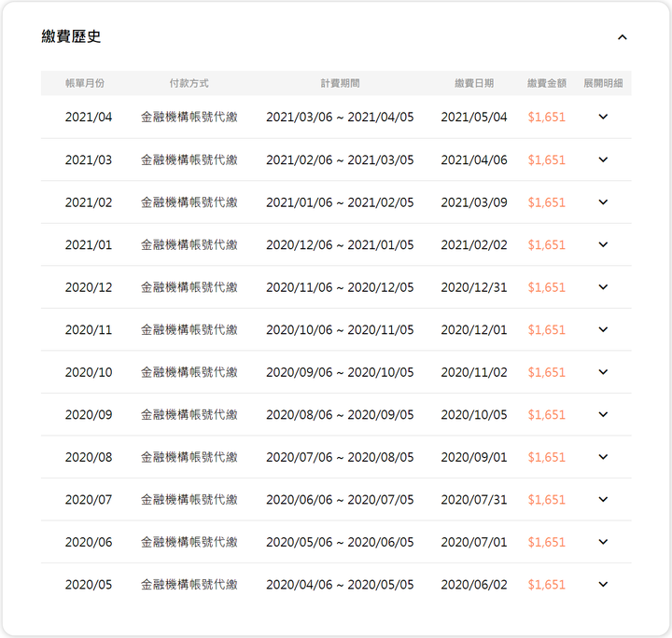Click period 2020/06/06 ~ 2020/07/05
This screenshot has width=672, height=638.
[340, 499]
